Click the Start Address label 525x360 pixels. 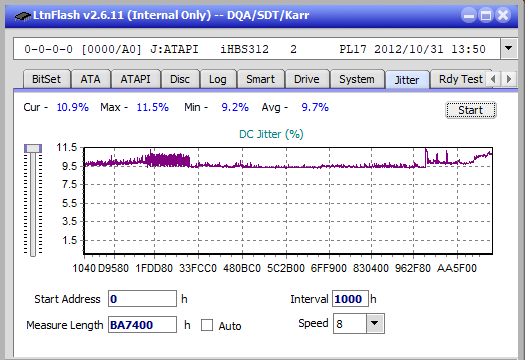67,299
